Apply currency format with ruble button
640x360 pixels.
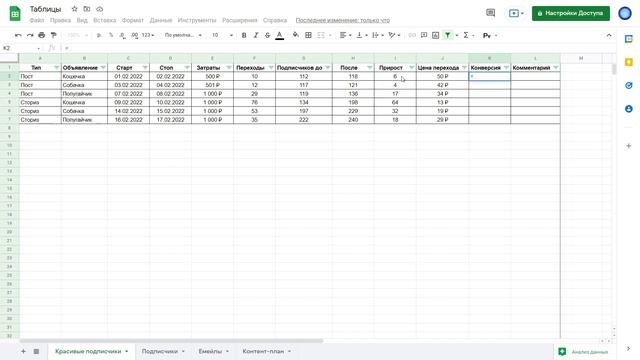99,36
